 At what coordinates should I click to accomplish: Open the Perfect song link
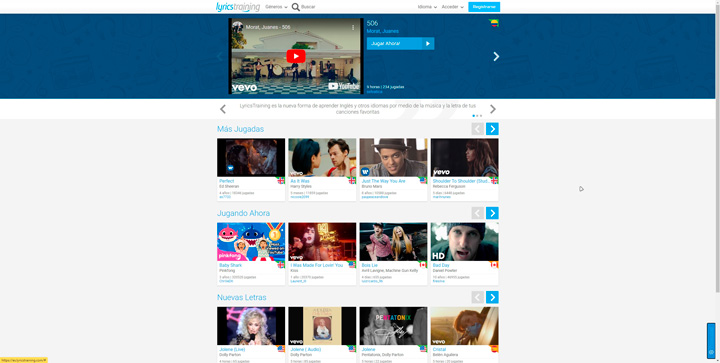[x=226, y=181]
